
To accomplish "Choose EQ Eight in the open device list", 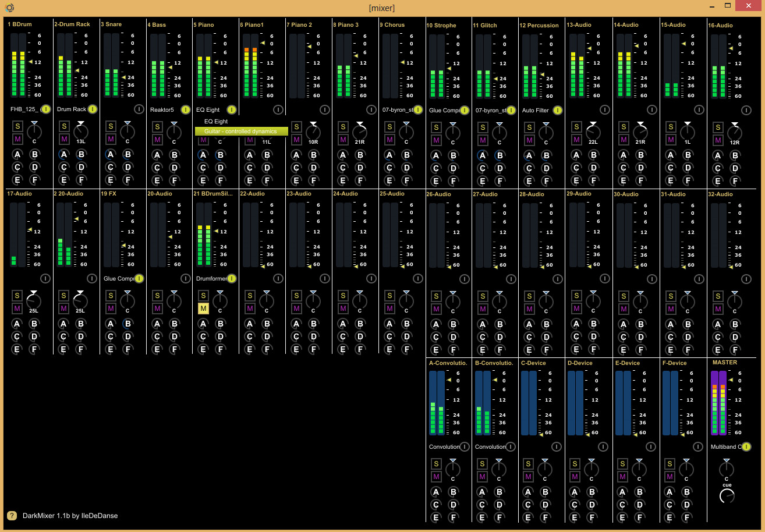I will coord(216,122).
